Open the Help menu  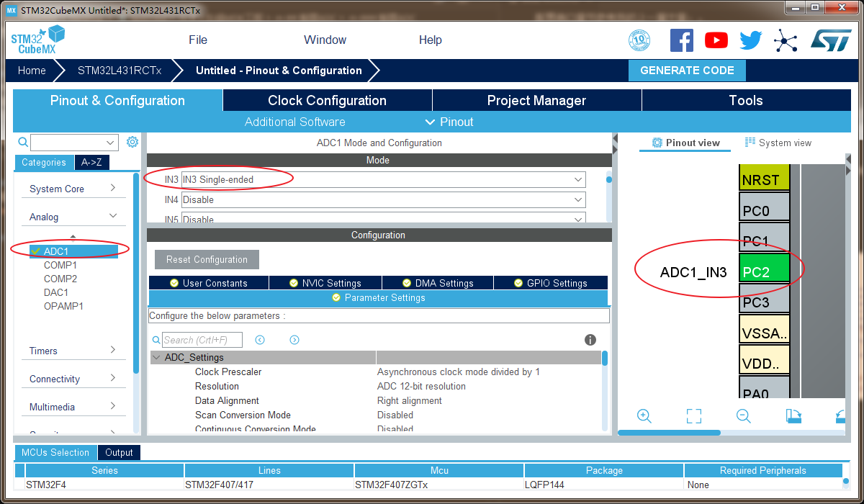430,40
